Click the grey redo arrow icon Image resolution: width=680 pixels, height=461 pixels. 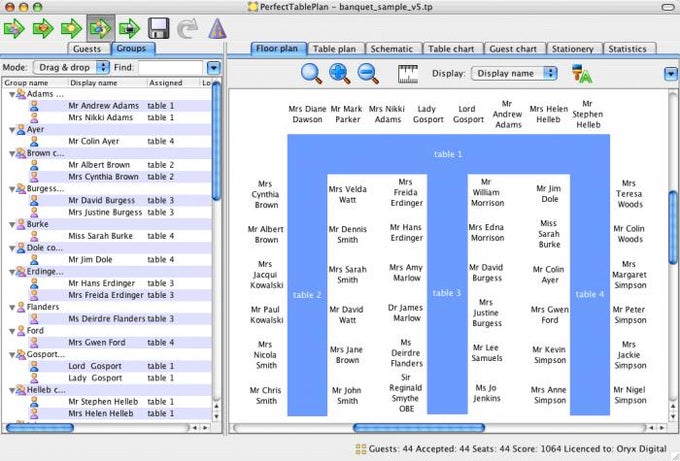tap(188, 29)
